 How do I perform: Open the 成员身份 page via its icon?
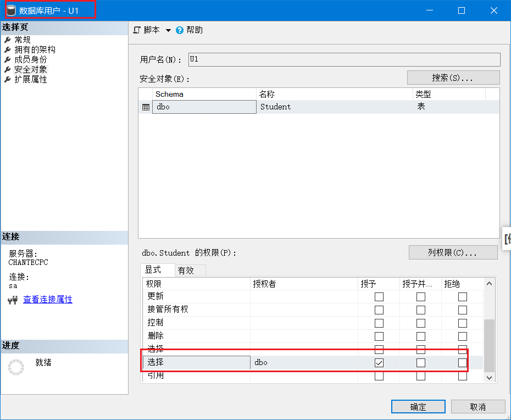[8, 60]
